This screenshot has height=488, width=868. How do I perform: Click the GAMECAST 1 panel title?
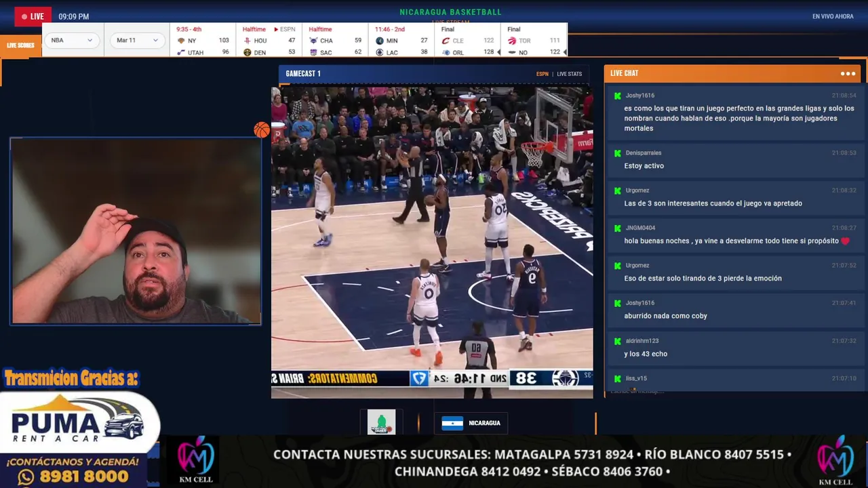[303, 73]
